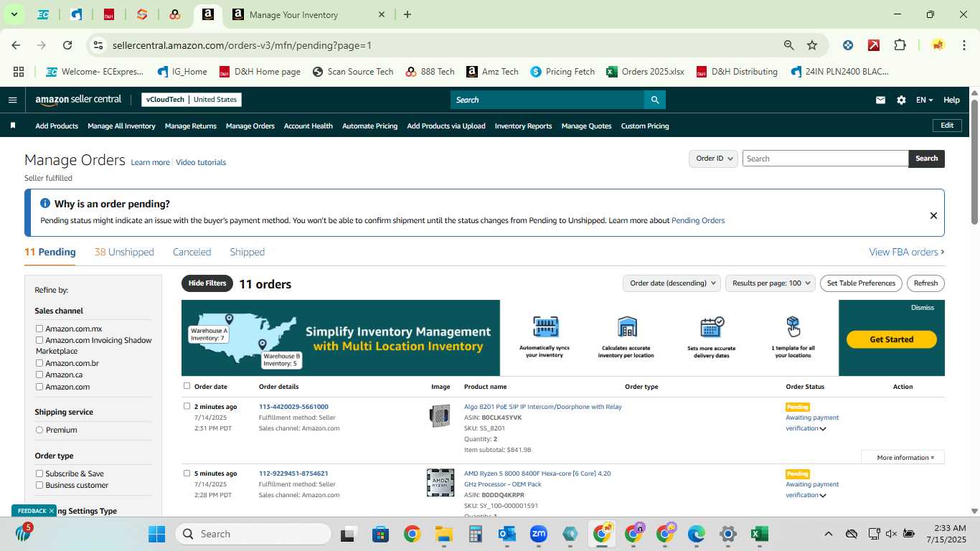This screenshot has width=980, height=551.
Task: Open the EN language dropdown
Action: click(924, 100)
